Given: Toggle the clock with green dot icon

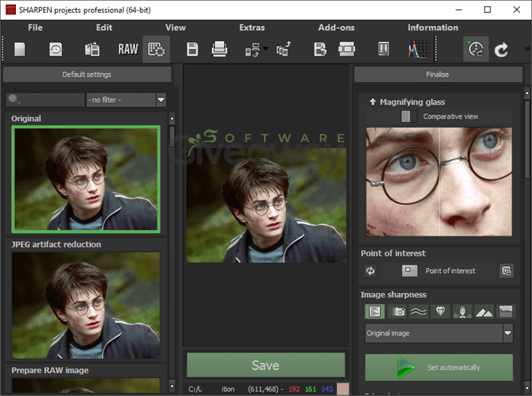Looking at the screenshot, I should point(476,50).
